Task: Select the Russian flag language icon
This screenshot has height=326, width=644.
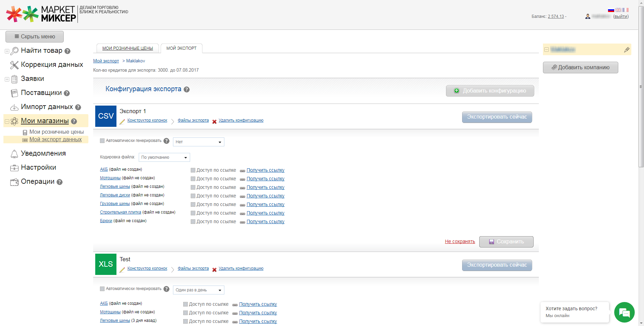Action: pyautogui.click(x=611, y=10)
